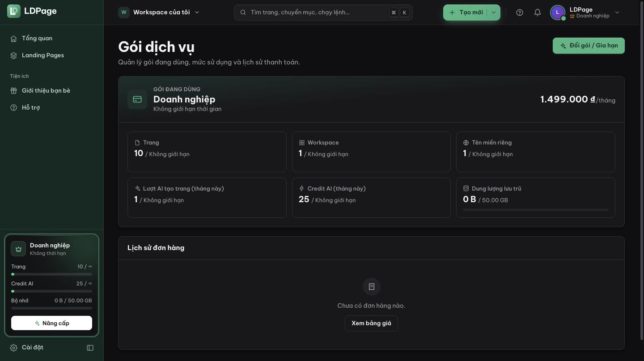Click the 1.499.000 đ price text

pyautogui.click(x=568, y=99)
